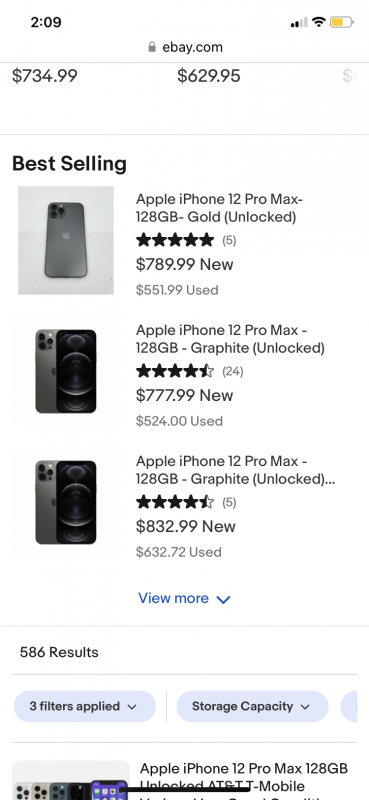
Task: Click the chevron next to View more
Action: tap(224, 599)
